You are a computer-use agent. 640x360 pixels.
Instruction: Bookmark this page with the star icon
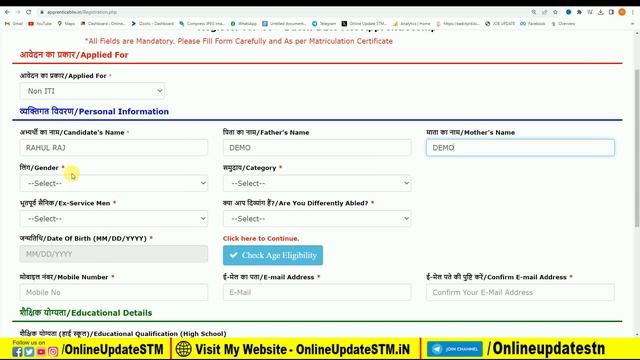pos(555,12)
